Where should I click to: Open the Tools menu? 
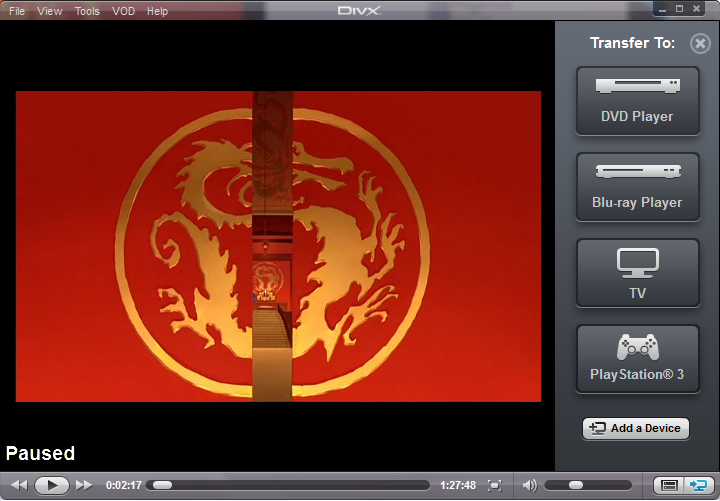tap(87, 11)
